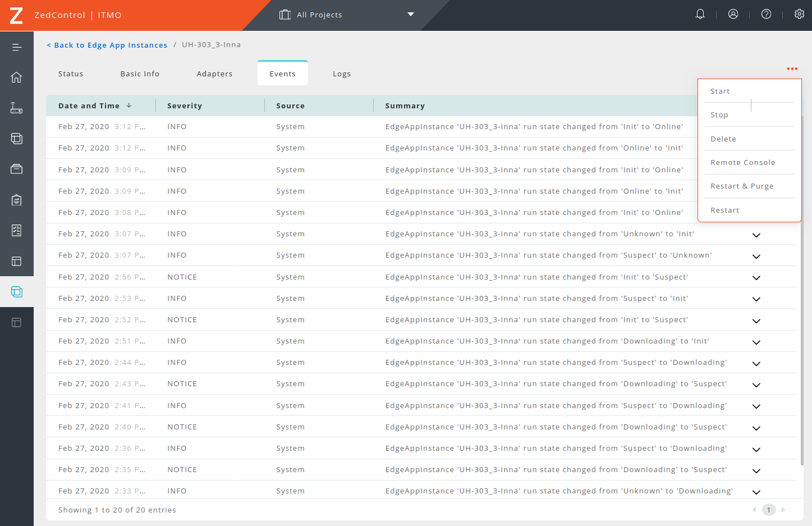
Task: Expand the 'Downloading' to 'Init' event row
Action: (x=756, y=342)
